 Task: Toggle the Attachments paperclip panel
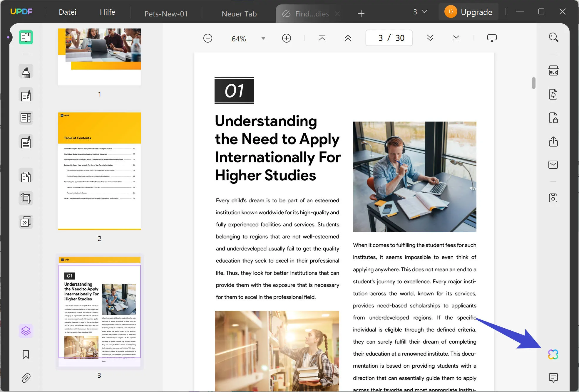26,378
